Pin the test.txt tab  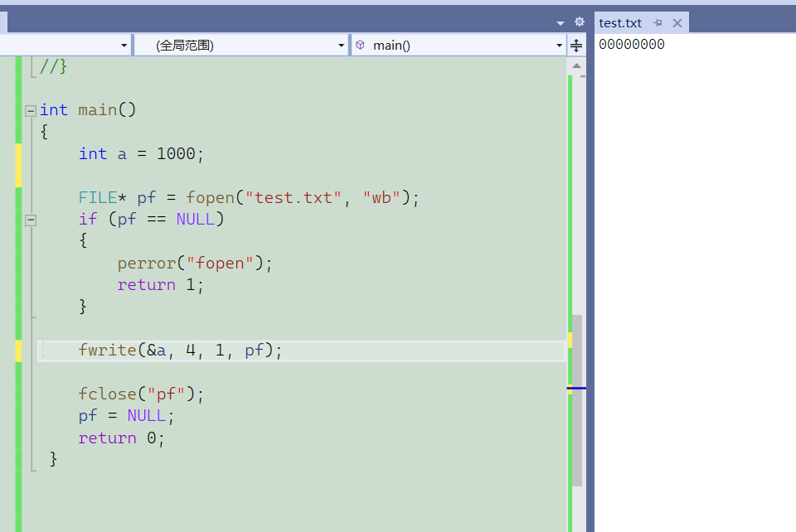[x=658, y=23]
